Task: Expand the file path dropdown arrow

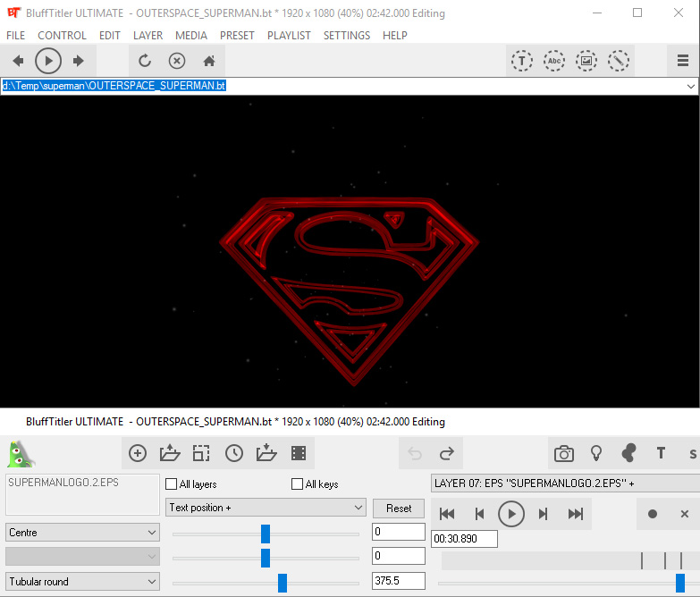Action: pyautogui.click(x=691, y=86)
